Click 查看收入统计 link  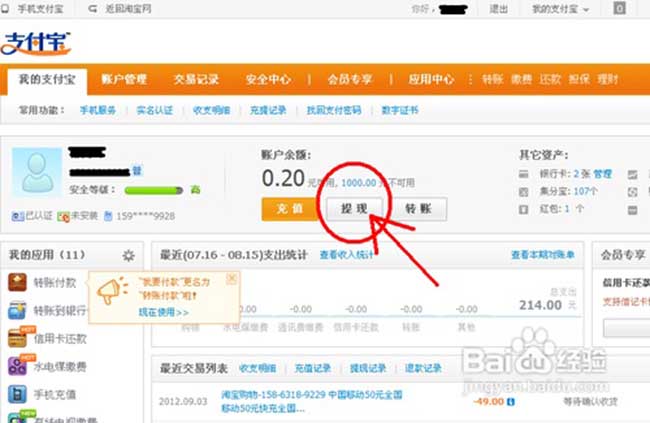point(347,255)
